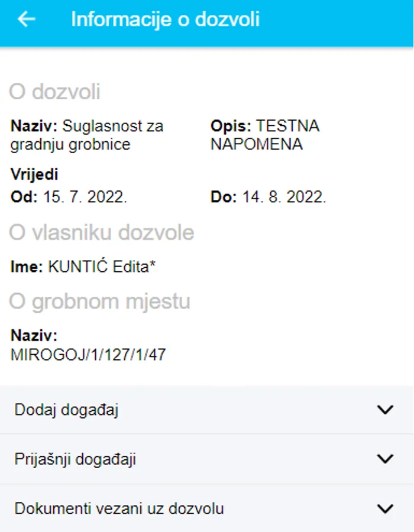The image size is (414, 532).
Task: Click the owner name KUNTIĆ Edita*
Action: 102,267
